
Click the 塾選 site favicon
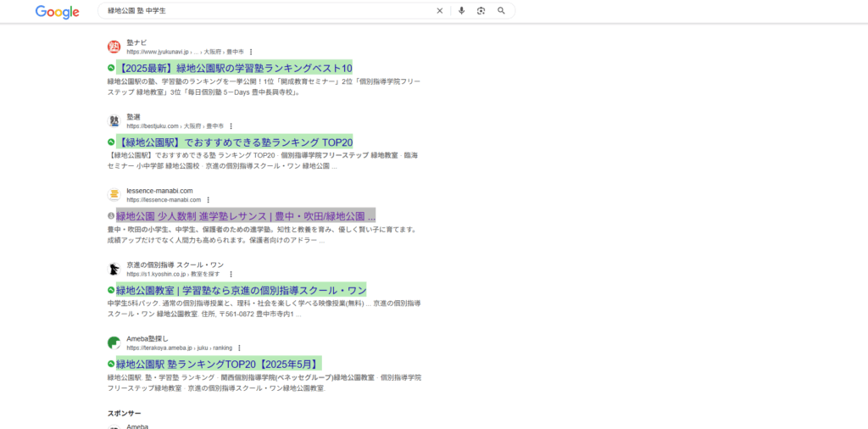(114, 121)
